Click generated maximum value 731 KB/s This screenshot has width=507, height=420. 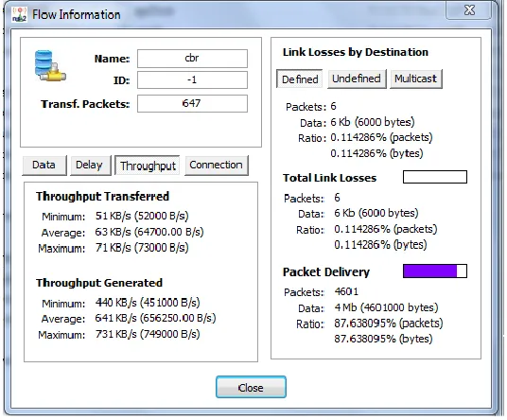[148, 334]
